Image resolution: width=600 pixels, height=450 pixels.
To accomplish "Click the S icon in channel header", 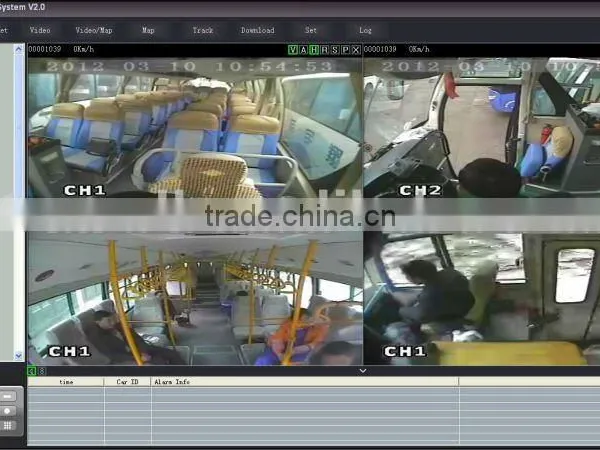I will (335, 50).
